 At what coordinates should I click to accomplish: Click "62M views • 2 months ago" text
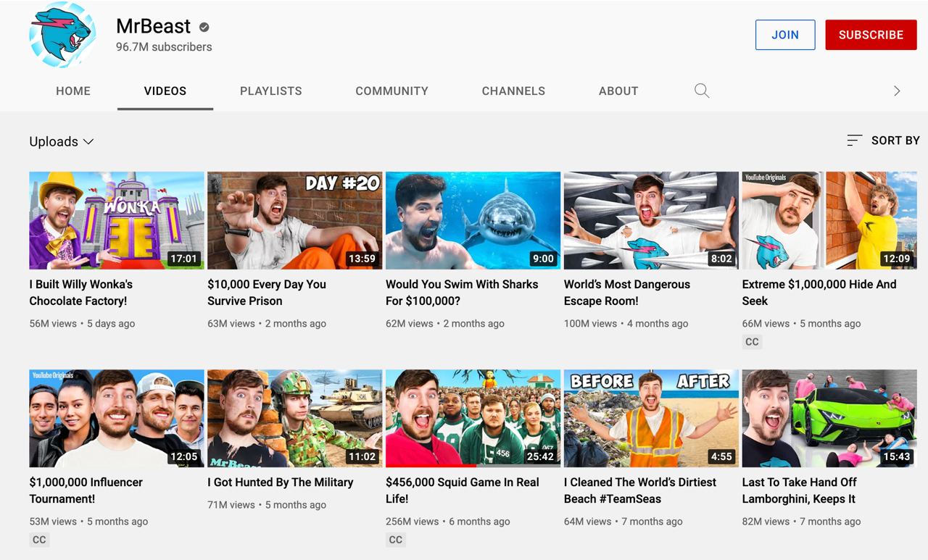(x=445, y=324)
